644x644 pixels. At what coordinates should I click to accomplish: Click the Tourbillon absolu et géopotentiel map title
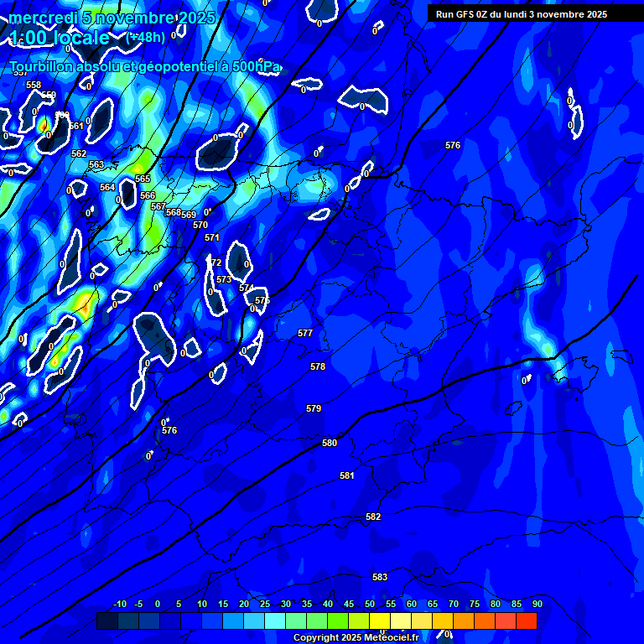point(144,67)
